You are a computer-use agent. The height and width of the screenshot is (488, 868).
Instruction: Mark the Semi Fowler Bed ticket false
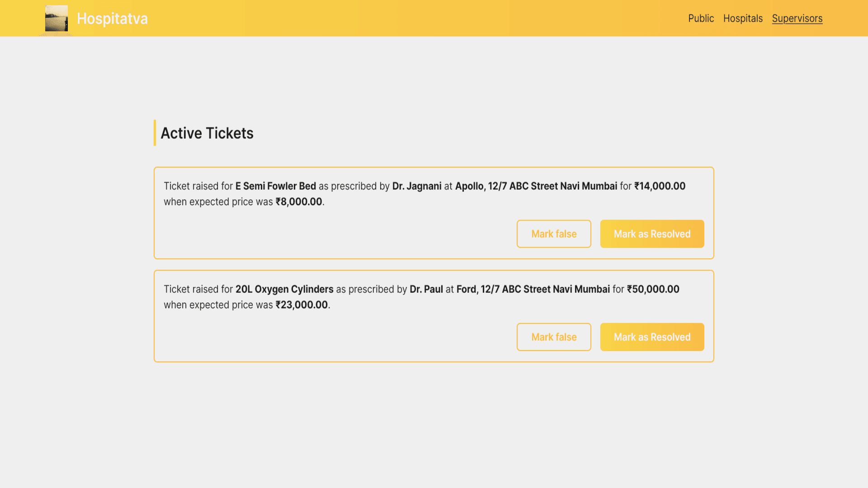tap(554, 234)
